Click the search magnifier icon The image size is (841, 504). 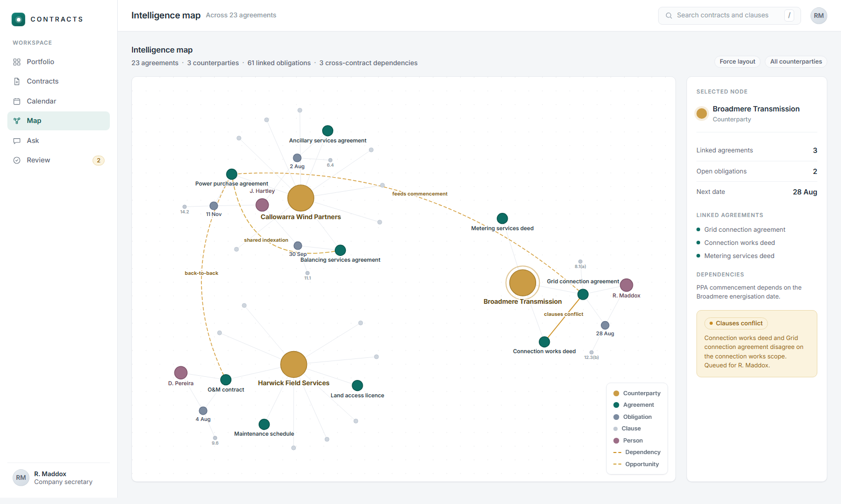tap(669, 16)
